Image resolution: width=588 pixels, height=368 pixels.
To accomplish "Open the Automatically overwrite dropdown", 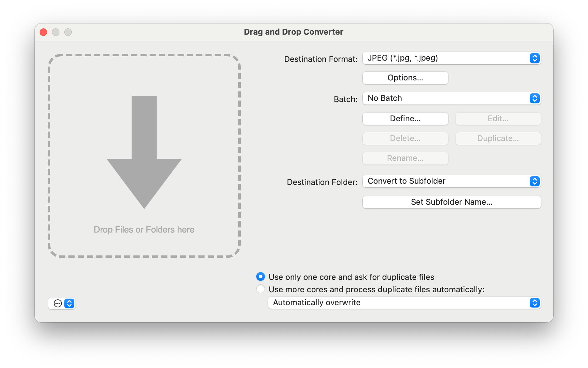I will (x=404, y=303).
